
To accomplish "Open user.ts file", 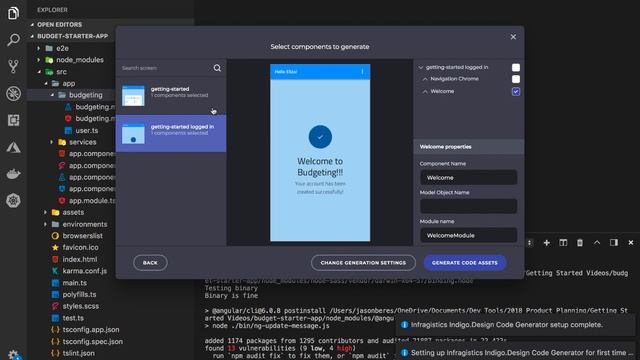I will tap(86, 131).
